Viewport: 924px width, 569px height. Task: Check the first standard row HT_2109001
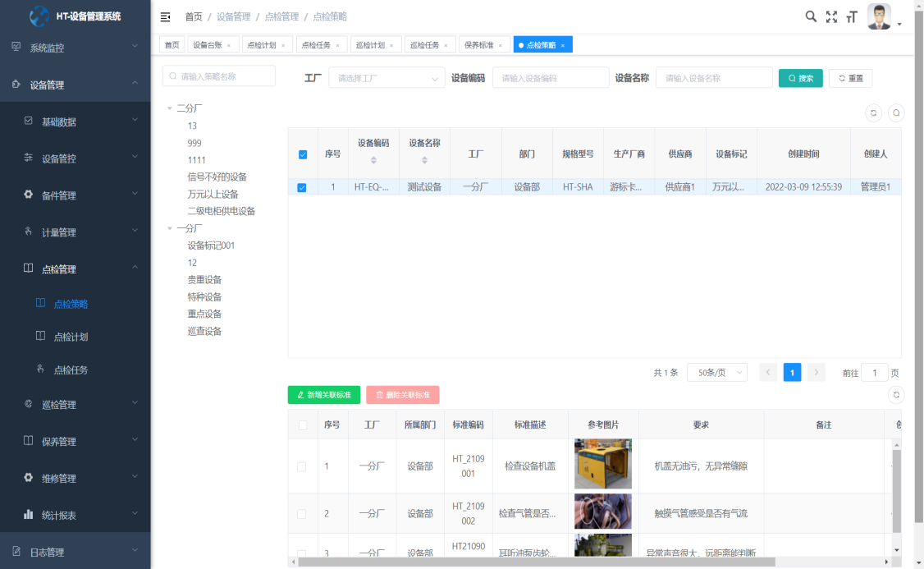[x=302, y=466]
